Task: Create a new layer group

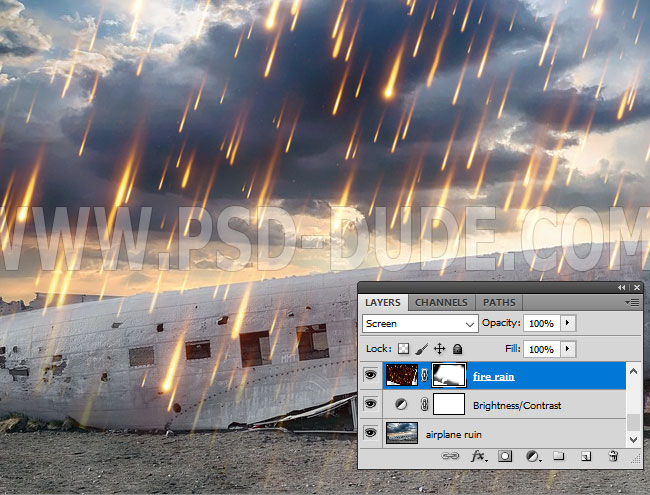Action: [559, 456]
